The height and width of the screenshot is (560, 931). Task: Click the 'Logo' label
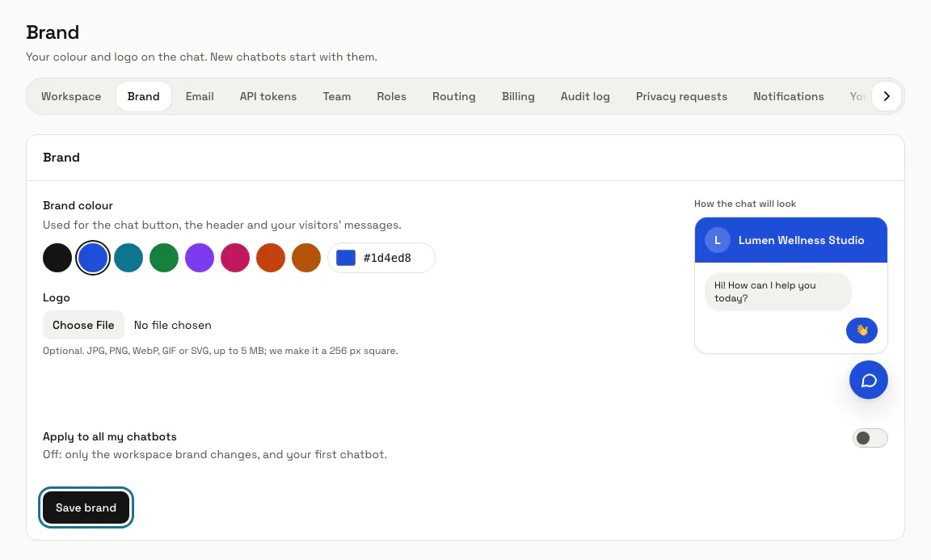coord(57,297)
